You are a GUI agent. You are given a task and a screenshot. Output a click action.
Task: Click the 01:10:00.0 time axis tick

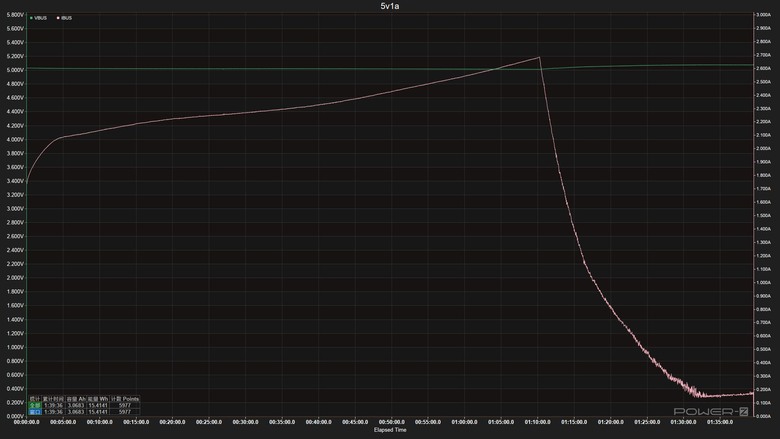537,422
